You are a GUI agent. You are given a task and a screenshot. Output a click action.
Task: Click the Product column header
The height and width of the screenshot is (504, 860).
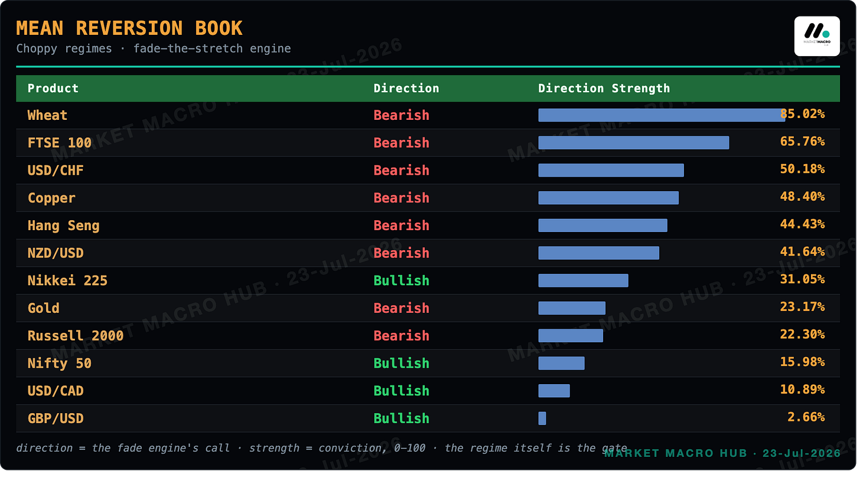(53, 89)
